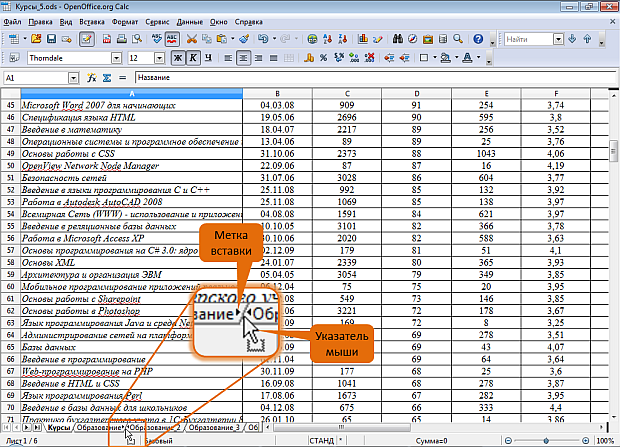Expand the Thorndale font name dropdown
The width and height of the screenshot is (620, 447).
[x=116, y=59]
